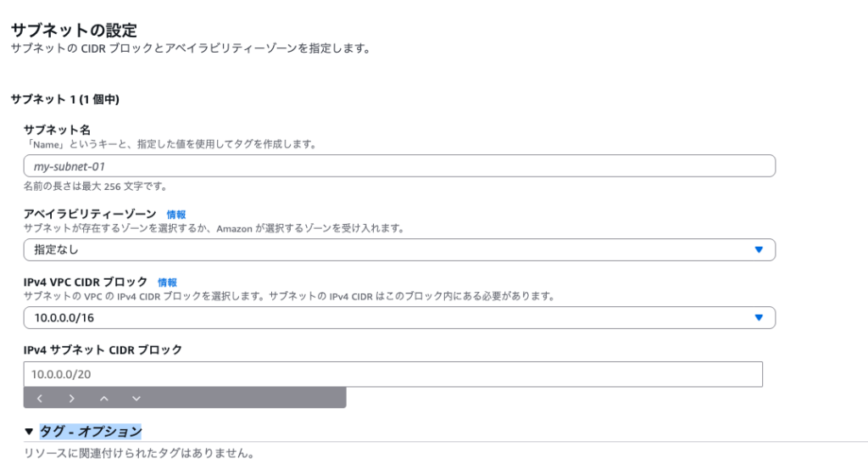Click the left arrow CIDR stepper button
Screen dimensions: 868x464
tap(40, 398)
